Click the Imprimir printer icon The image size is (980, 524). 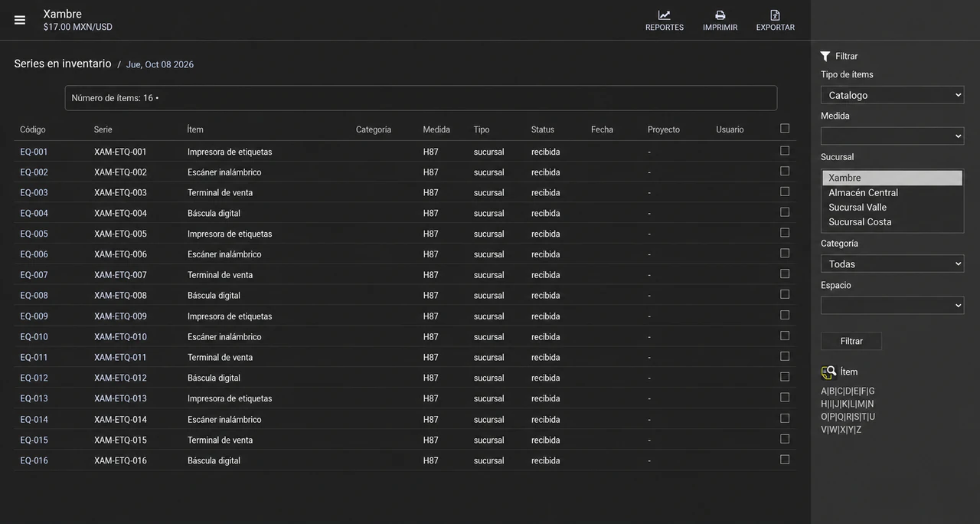720,15
